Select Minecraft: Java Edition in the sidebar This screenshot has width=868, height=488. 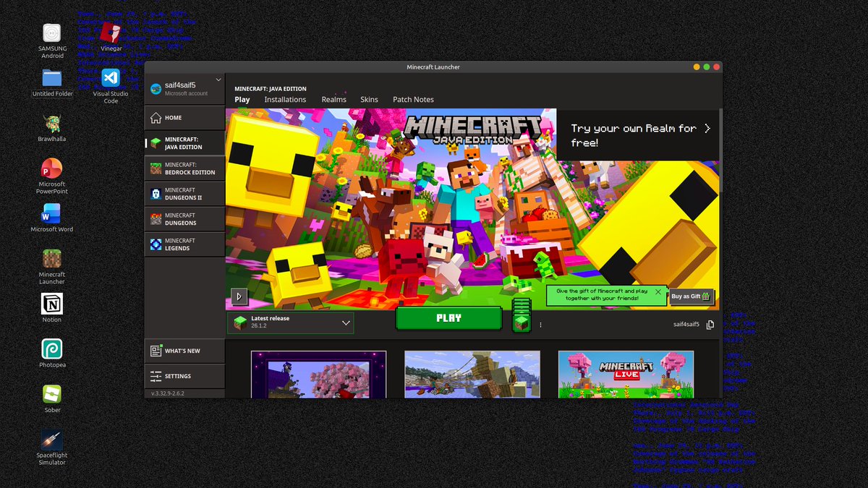pyautogui.click(x=184, y=143)
